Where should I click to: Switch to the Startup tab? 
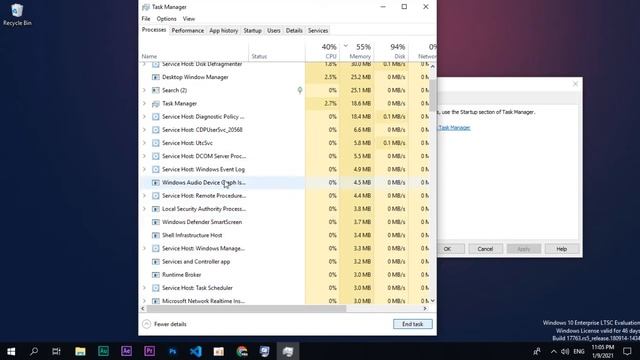[x=252, y=31]
